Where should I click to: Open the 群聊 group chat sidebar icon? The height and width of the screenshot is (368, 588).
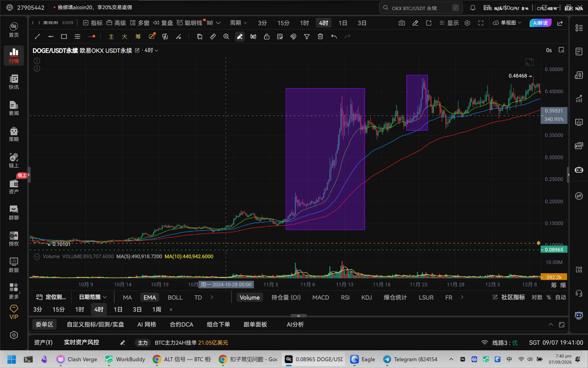pyautogui.click(x=14, y=213)
